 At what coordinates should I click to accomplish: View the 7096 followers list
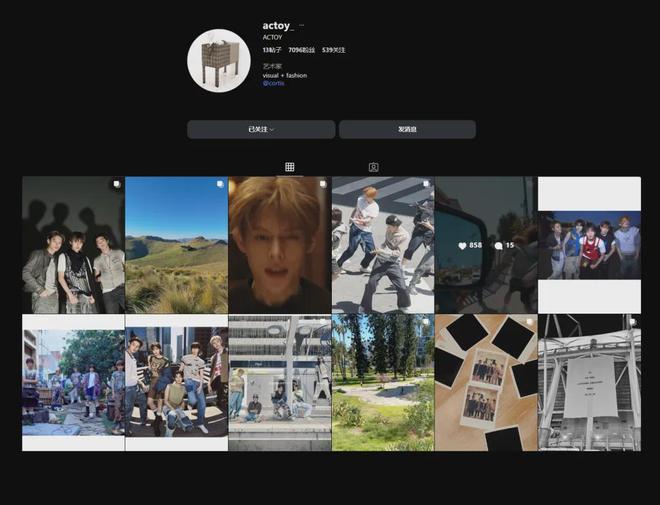[x=302, y=49]
